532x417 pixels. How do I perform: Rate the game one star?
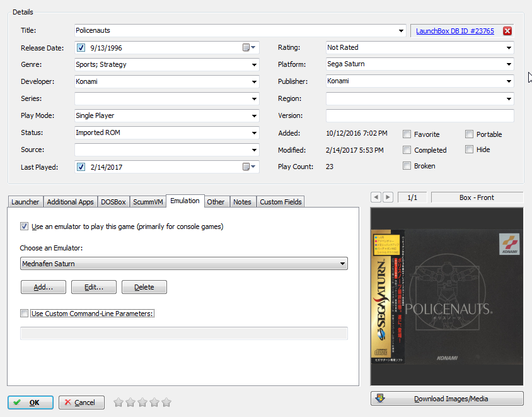point(119,402)
